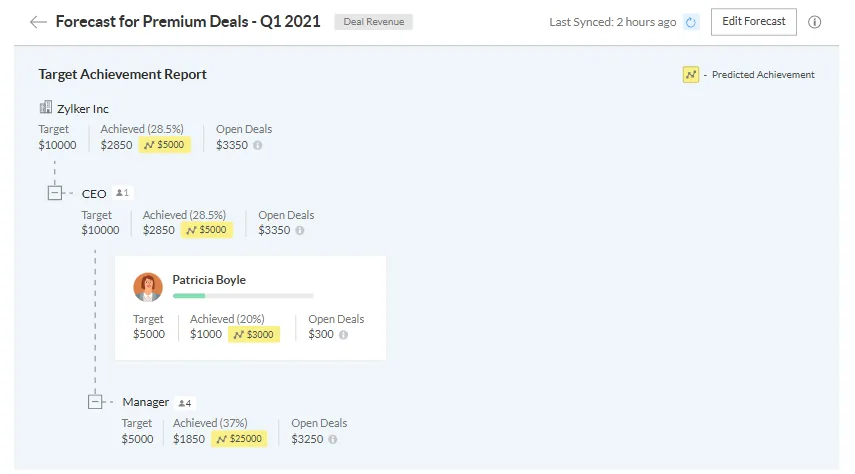Click the CEO user count icon

(x=123, y=193)
